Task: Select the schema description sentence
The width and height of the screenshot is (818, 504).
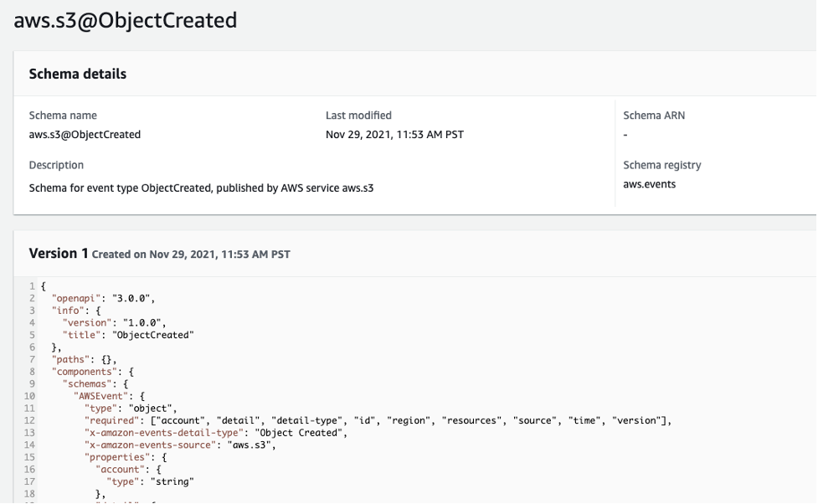Action: pos(202,188)
